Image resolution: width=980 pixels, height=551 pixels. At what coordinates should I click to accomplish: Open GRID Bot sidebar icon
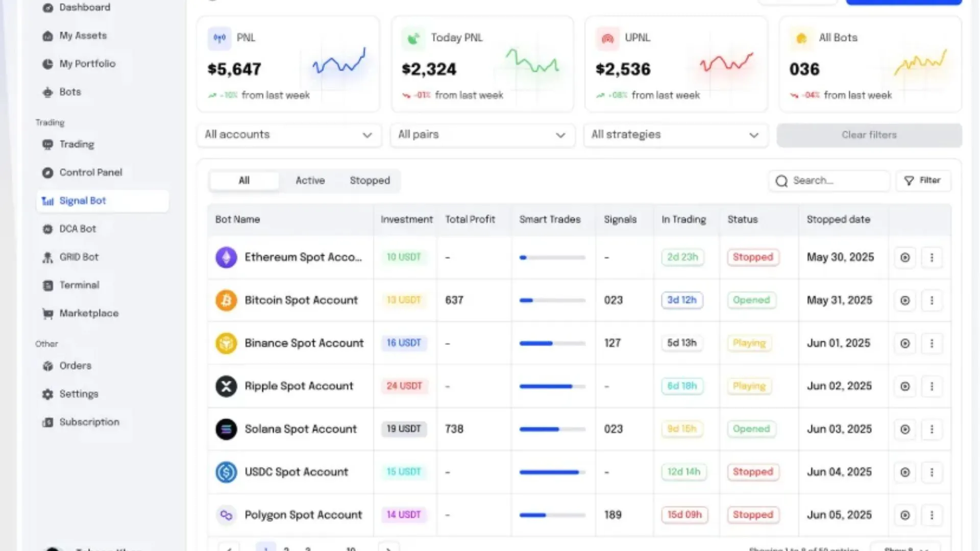47,257
